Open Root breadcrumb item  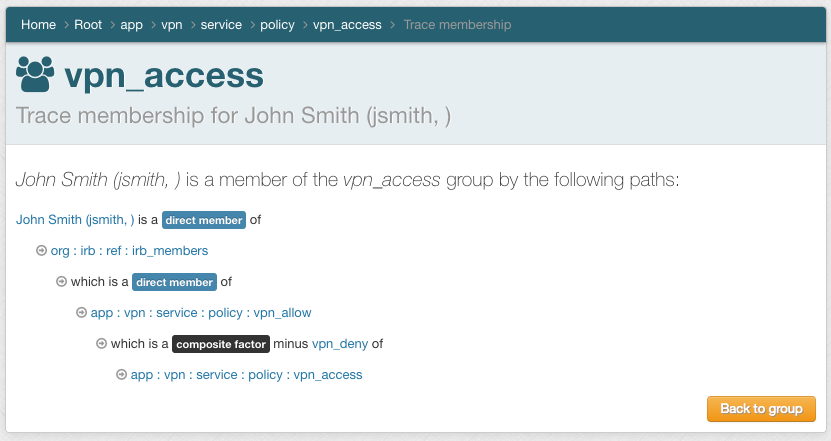coord(88,24)
